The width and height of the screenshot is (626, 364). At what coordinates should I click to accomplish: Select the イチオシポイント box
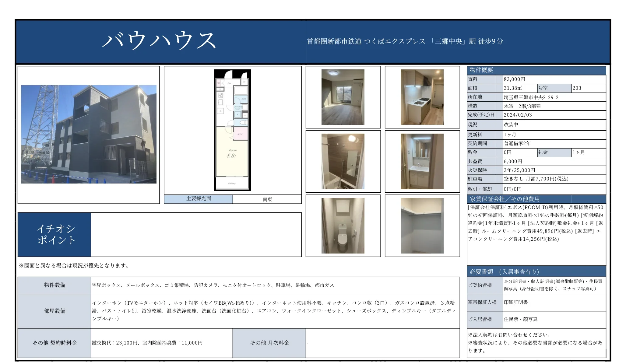pyautogui.click(x=55, y=234)
